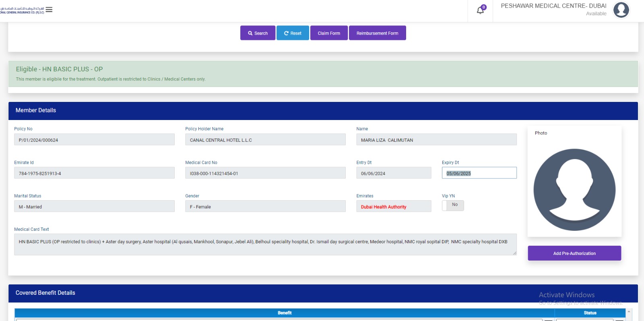Click the Benefit column header

click(285, 313)
